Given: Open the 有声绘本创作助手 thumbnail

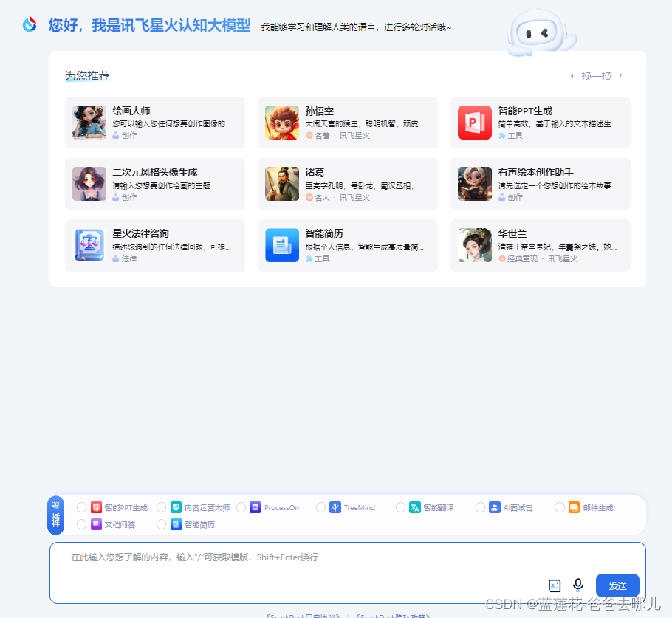Looking at the screenshot, I should [x=475, y=184].
